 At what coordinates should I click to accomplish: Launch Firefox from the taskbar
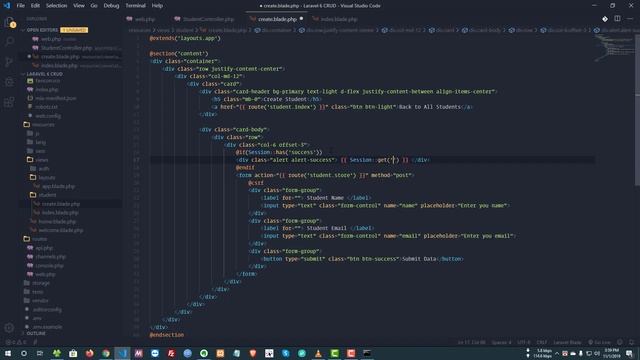pyautogui.click(x=89, y=353)
